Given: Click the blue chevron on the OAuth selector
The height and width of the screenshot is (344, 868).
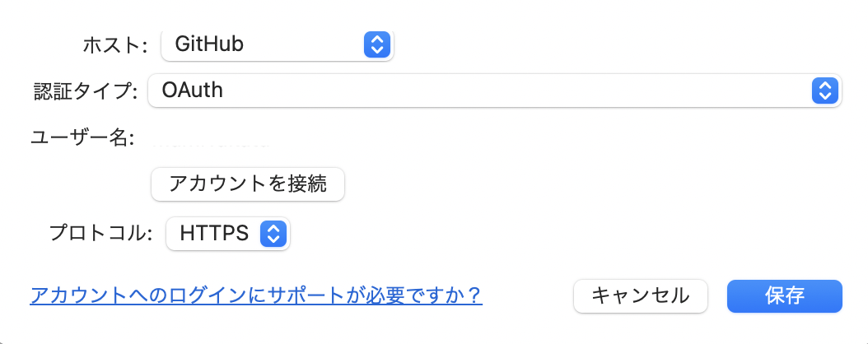Looking at the screenshot, I should (824, 91).
